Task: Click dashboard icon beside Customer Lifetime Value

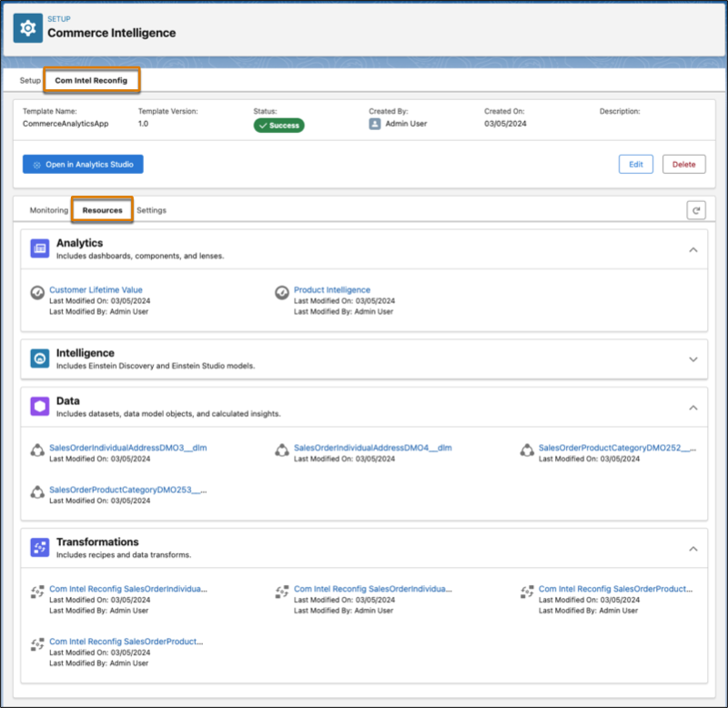Action: pyautogui.click(x=37, y=292)
